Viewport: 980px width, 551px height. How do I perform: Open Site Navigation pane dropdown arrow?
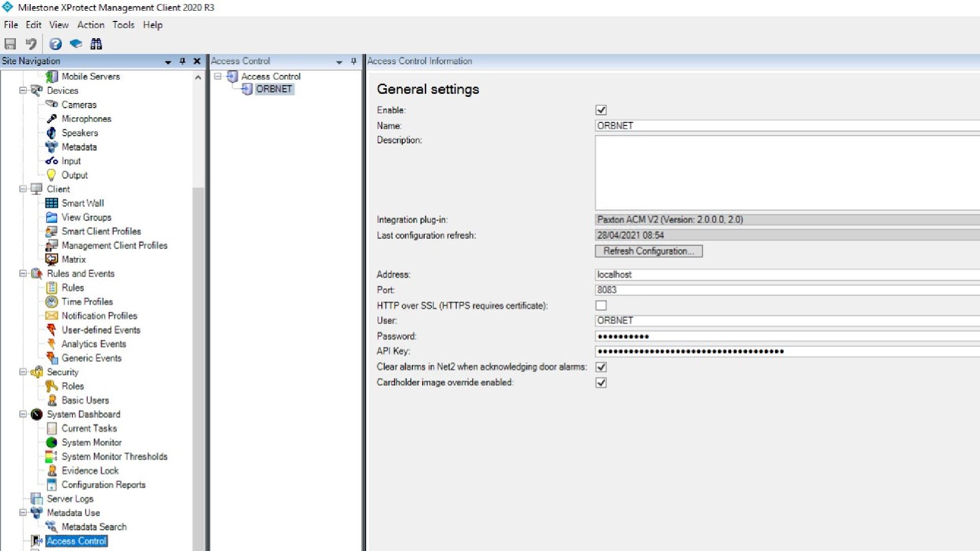(168, 62)
